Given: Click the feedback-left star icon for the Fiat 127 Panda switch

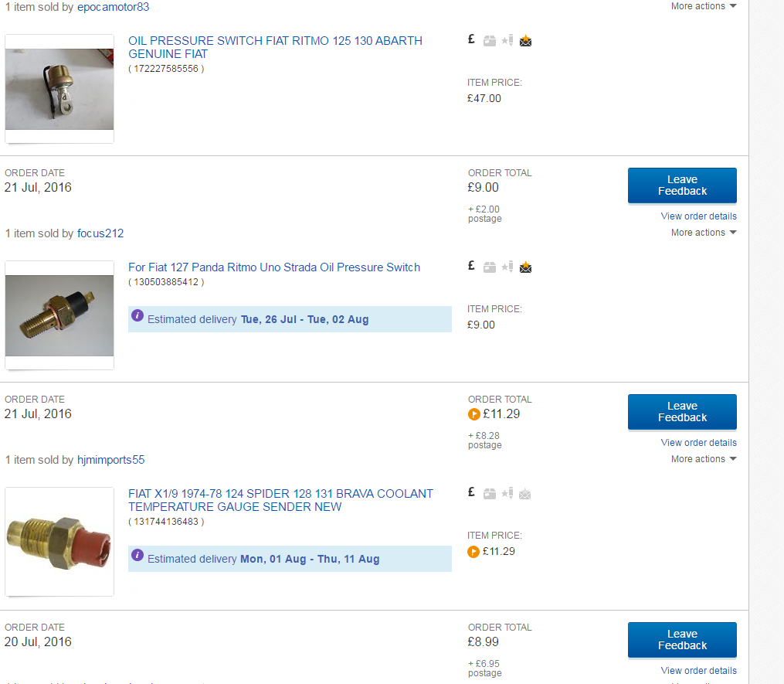Looking at the screenshot, I should click(507, 267).
